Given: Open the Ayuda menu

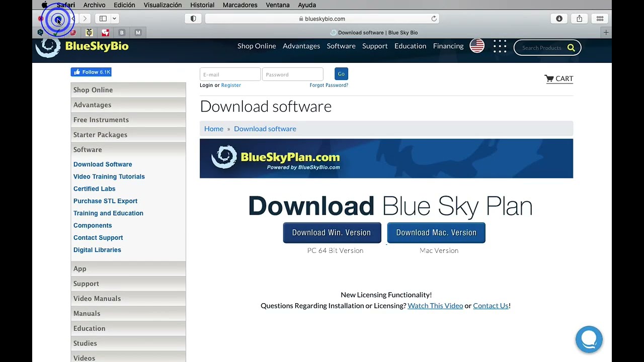Looking at the screenshot, I should coord(307,5).
